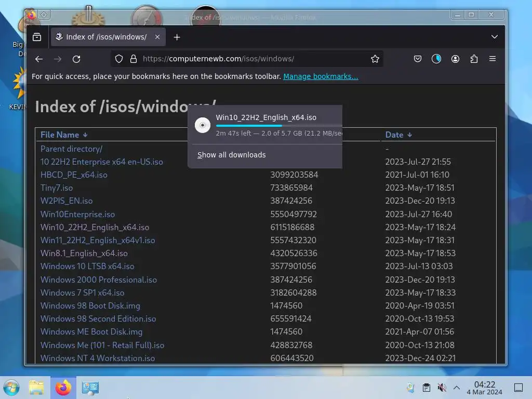Go forward one page

click(x=58, y=59)
